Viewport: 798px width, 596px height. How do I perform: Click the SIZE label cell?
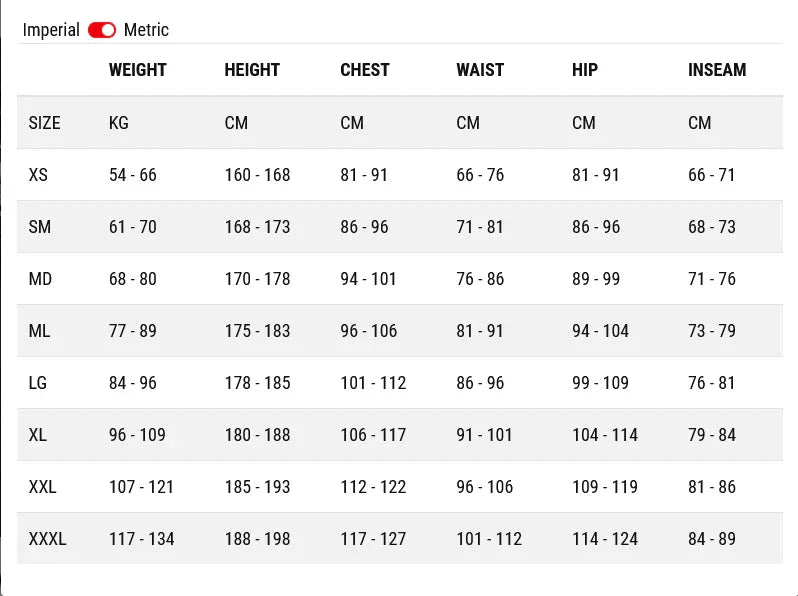(45, 123)
